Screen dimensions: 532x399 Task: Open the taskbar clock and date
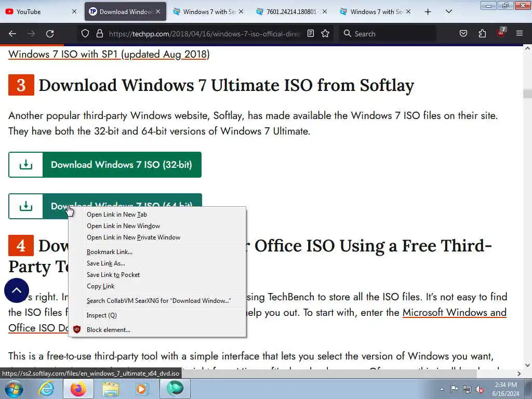click(506, 389)
